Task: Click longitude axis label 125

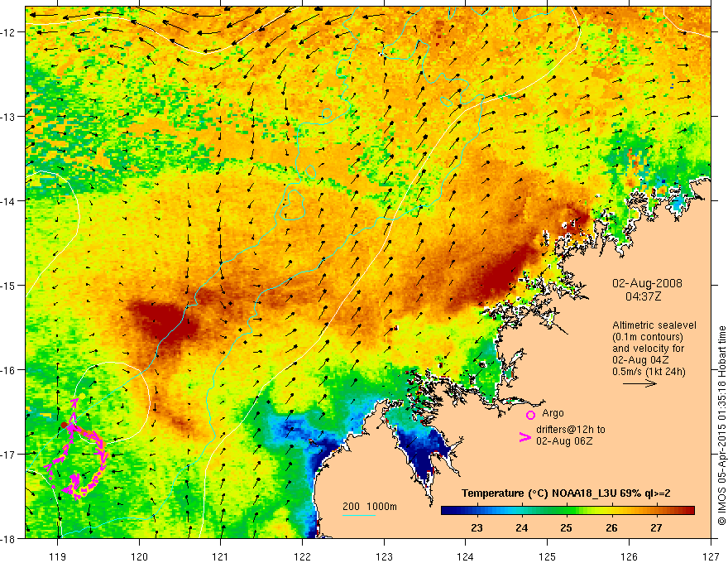Action: [x=548, y=556]
